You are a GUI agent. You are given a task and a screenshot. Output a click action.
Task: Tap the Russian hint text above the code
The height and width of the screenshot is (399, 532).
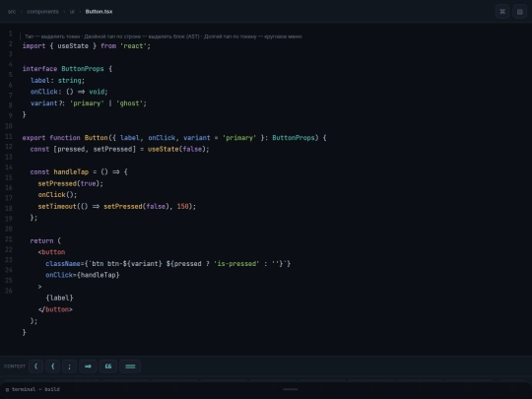pos(164,36)
